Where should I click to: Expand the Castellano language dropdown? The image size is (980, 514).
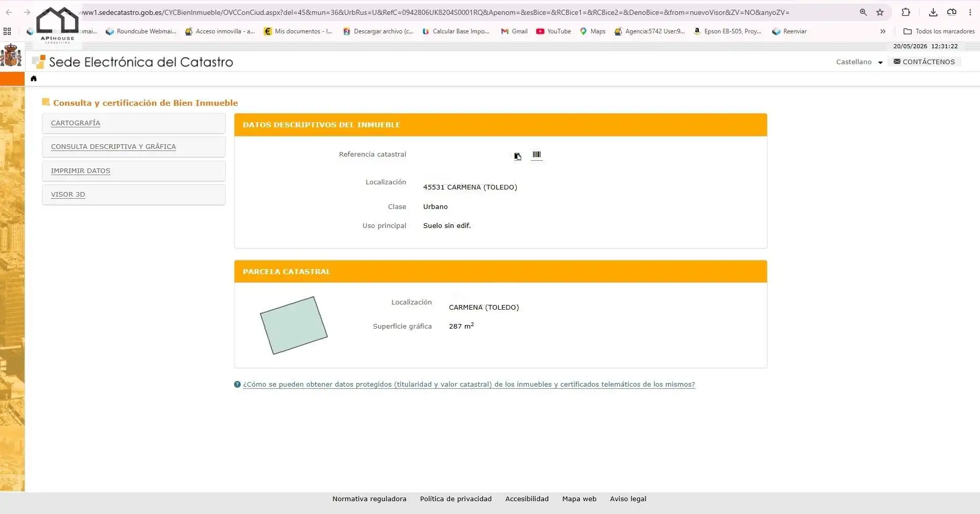859,62
